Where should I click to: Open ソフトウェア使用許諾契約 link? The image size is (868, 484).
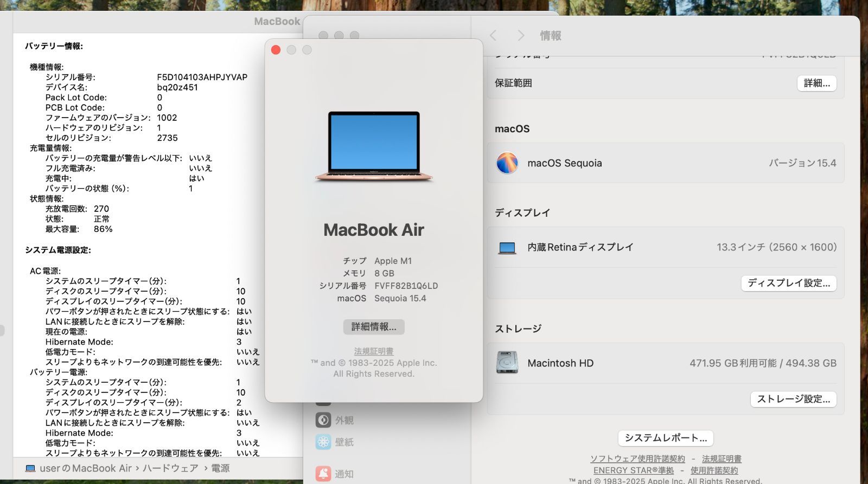click(x=637, y=459)
